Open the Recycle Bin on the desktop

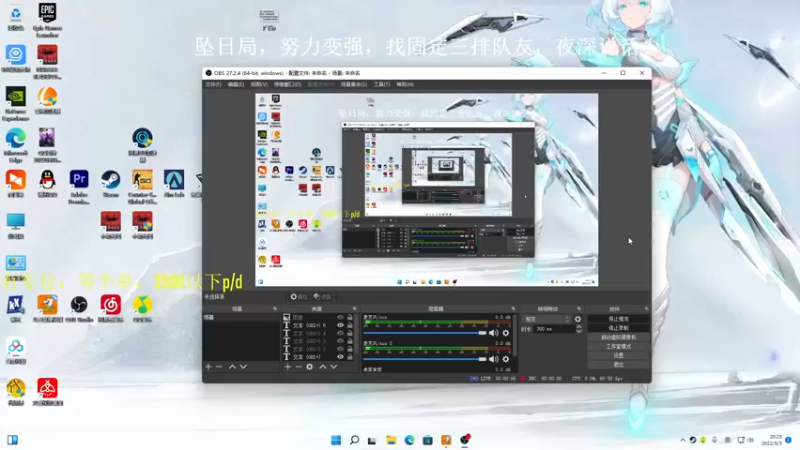tap(16, 18)
